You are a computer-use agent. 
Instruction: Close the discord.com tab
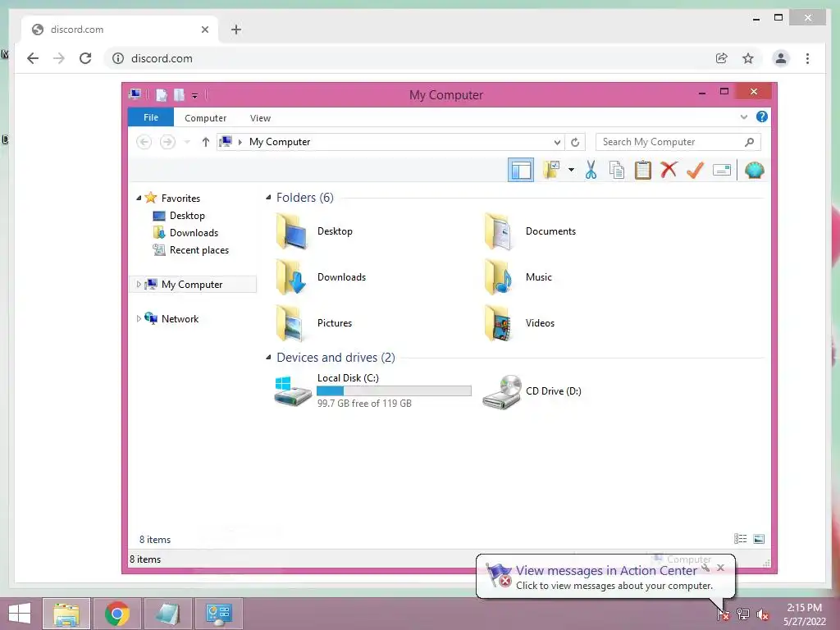point(204,30)
